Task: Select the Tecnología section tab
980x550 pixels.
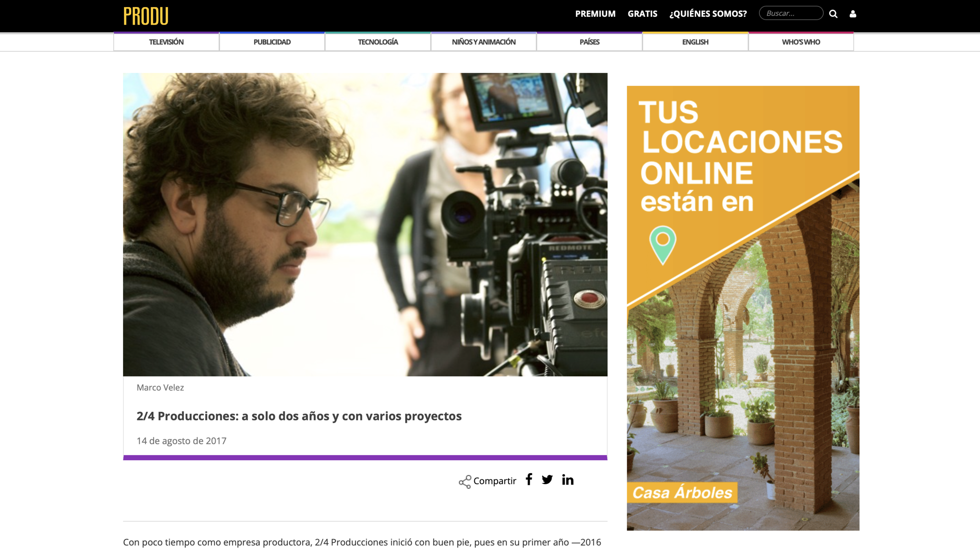Action: 378,42
